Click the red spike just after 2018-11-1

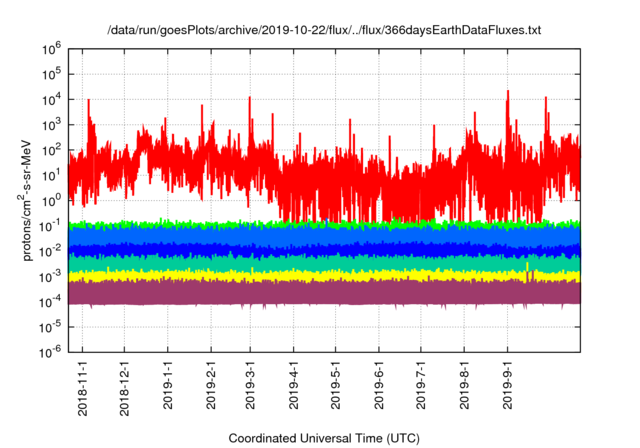(89, 122)
